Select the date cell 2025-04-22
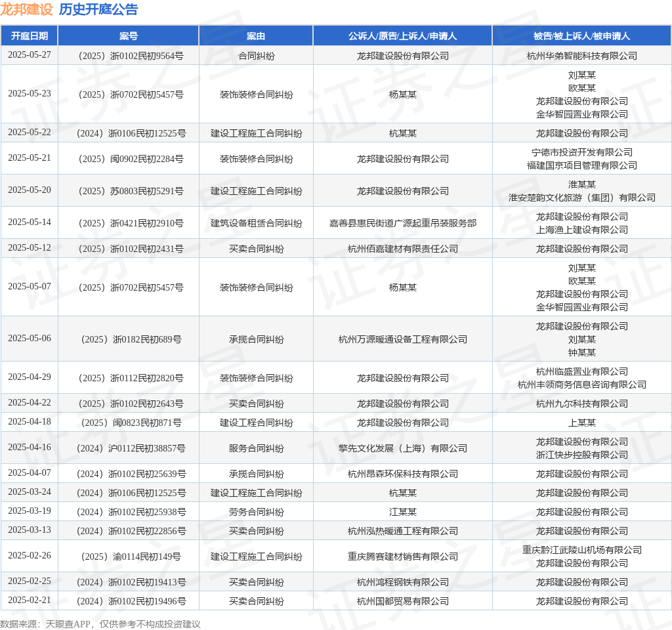Image resolution: width=672 pixels, height=630 pixels. click(x=29, y=403)
